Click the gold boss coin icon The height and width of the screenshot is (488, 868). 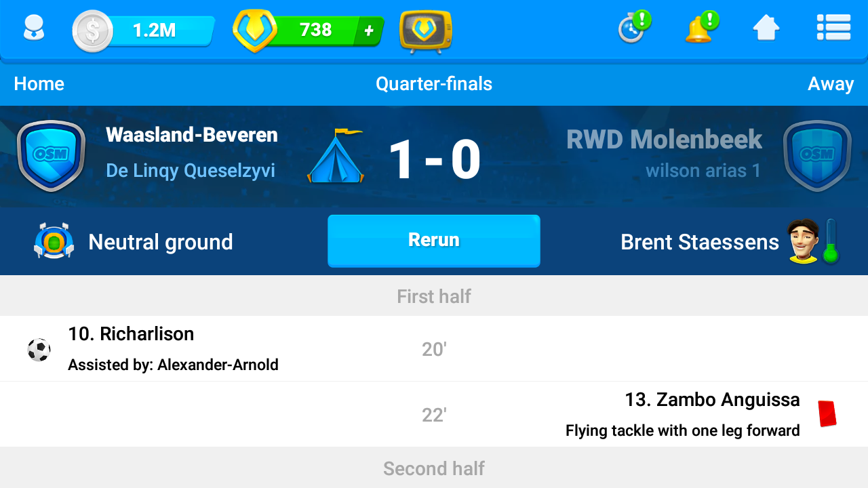[254, 30]
